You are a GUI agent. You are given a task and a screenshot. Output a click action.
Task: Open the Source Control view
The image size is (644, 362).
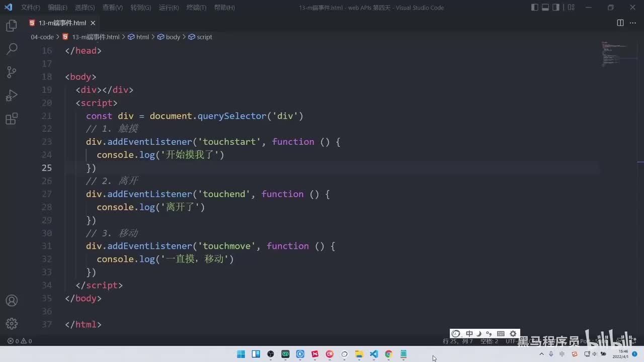coord(12,72)
